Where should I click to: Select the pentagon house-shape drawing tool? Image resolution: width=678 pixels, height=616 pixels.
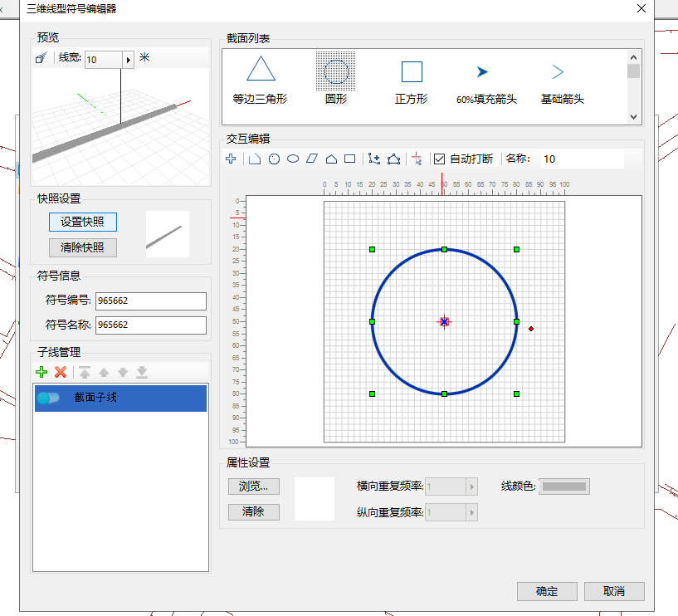click(331, 159)
